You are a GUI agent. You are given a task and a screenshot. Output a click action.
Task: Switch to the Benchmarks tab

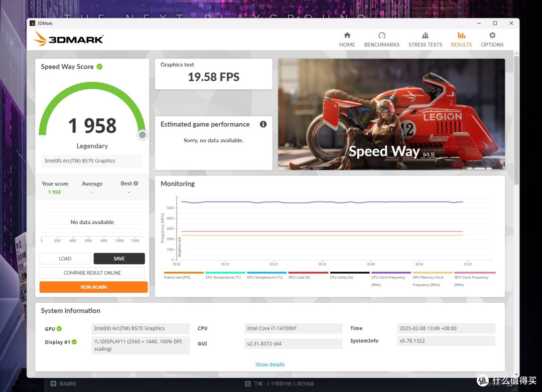click(381, 40)
